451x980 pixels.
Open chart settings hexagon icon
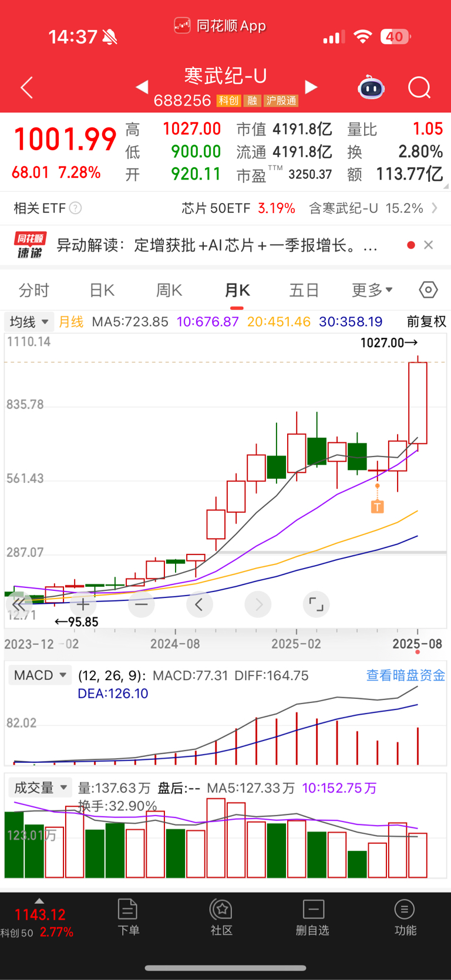(428, 290)
